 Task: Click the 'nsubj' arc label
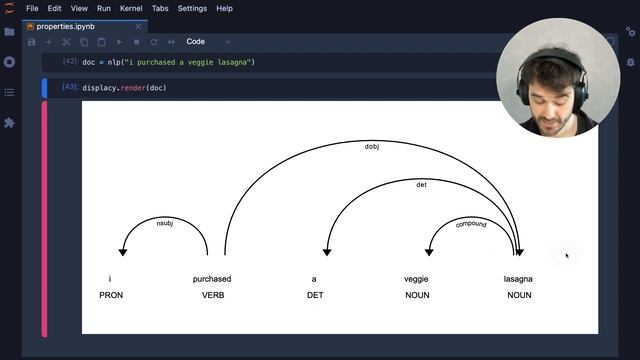pos(165,223)
